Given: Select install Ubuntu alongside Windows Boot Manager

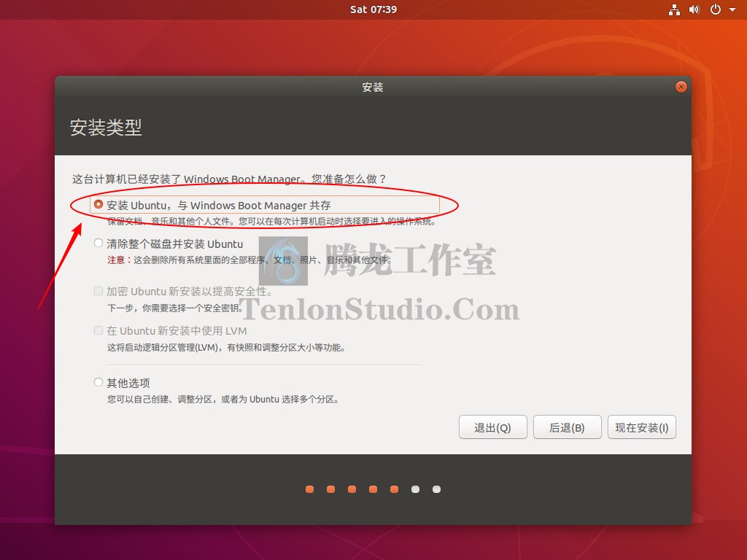Looking at the screenshot, I should pos(98,205).
